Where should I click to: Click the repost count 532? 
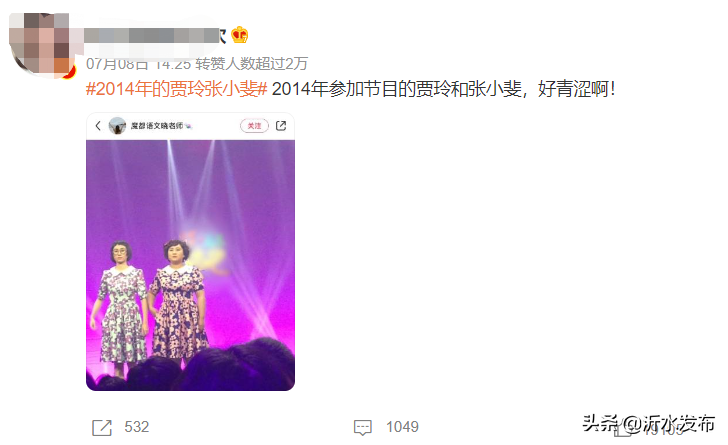coord(136,427)
